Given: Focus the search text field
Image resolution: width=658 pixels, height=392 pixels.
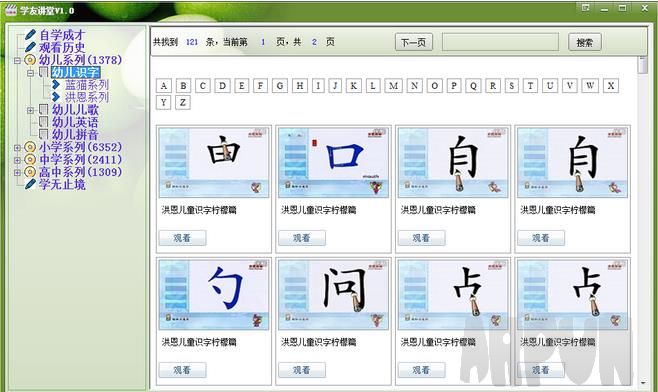Looking at the screenshot, I should tap(500, 42).
